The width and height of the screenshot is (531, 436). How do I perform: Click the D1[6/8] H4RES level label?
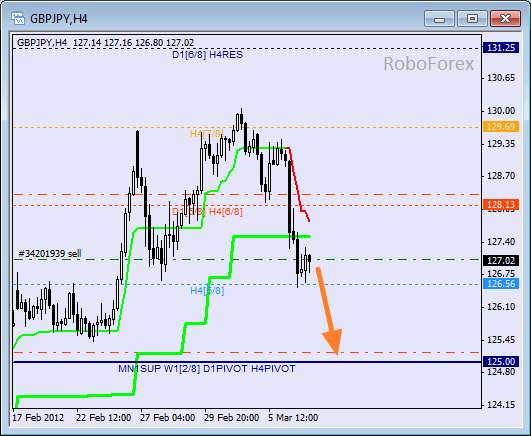point(208,55)
